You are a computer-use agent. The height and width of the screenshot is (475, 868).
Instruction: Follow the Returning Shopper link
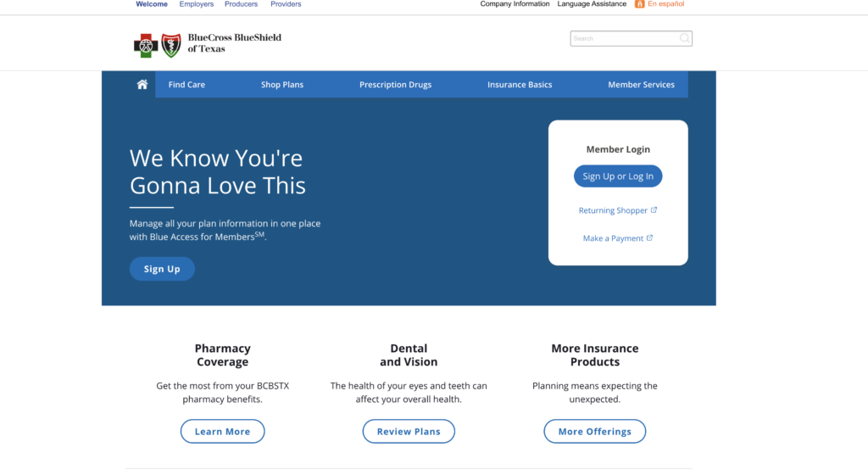[613, 210]
